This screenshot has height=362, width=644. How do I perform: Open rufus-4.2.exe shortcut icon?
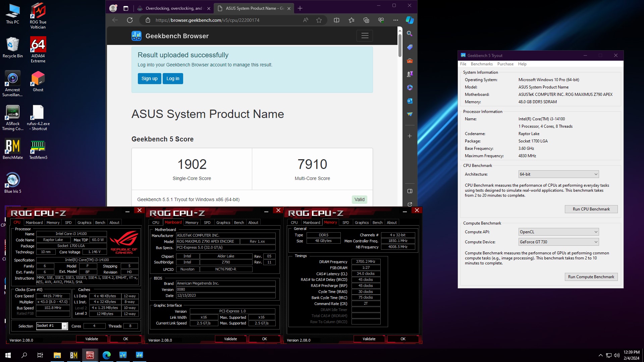[38, 117]
